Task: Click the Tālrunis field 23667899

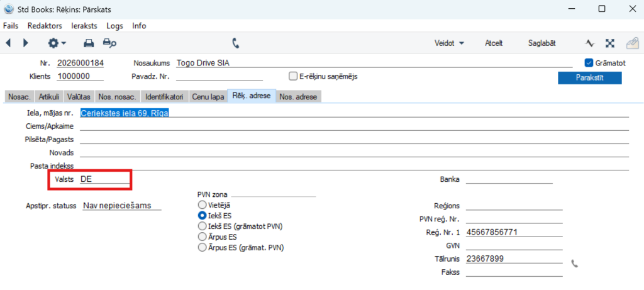Action: [x=514, y=259]
